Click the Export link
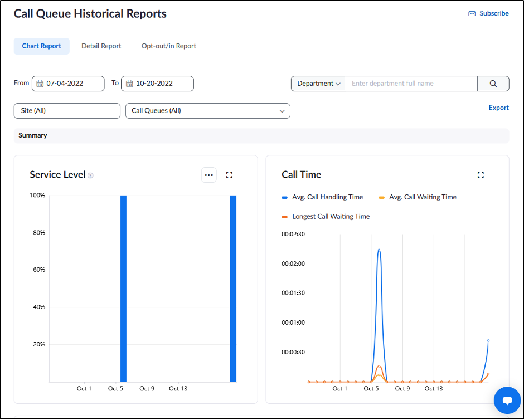Image resolution: width=524 pixels, height=420 pixels. point(498,108)
